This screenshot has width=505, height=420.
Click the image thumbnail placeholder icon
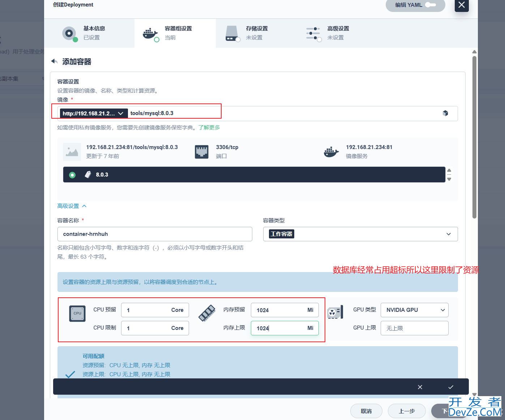pos(72,152)
